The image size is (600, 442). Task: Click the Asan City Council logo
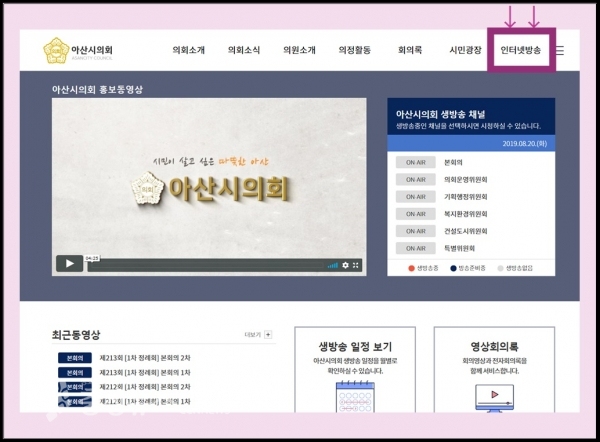pos(78,50)
